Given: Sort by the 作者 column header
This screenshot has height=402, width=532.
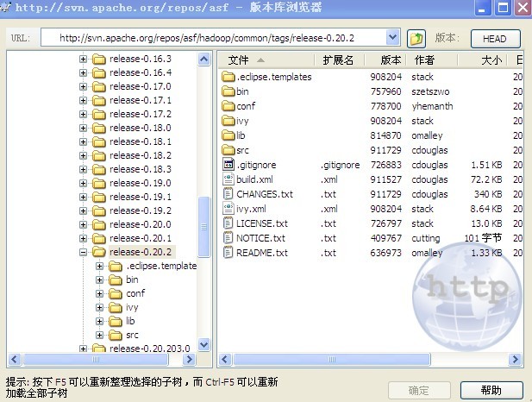Looking at the screenshot, I should [432, 60].
